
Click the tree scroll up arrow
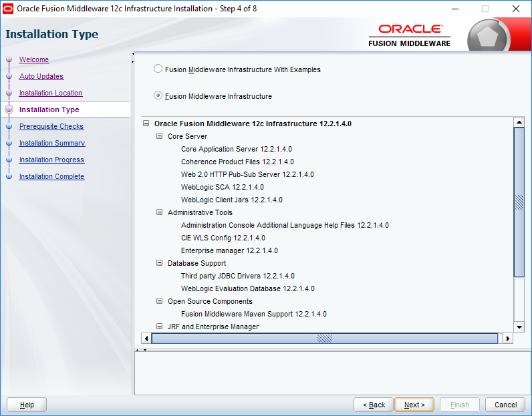[x=519, y=122]
